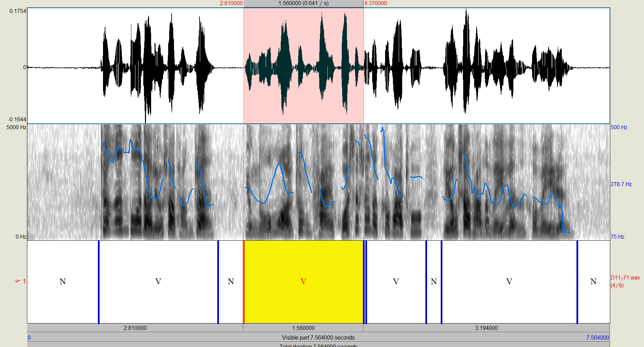This screenshot has width=644, height=347.
Task: Select the yellow highlighted V interval
Action: click(304, 282)
